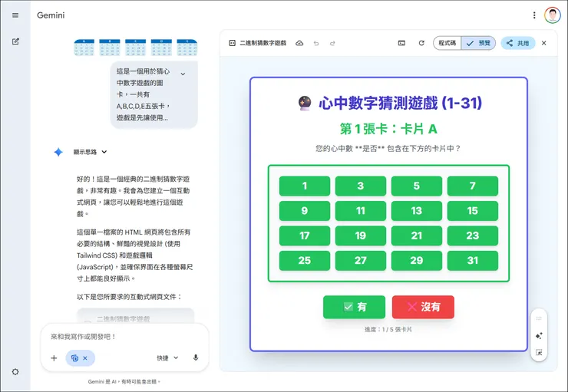Open settings with the gear icon
Screen dimensions: 568x392
(x=15, y=372)
